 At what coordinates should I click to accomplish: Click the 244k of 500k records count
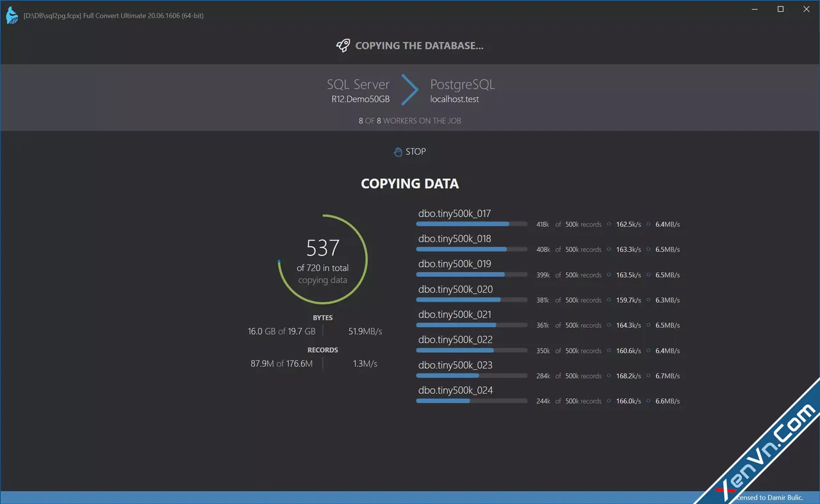coord(569,401)
